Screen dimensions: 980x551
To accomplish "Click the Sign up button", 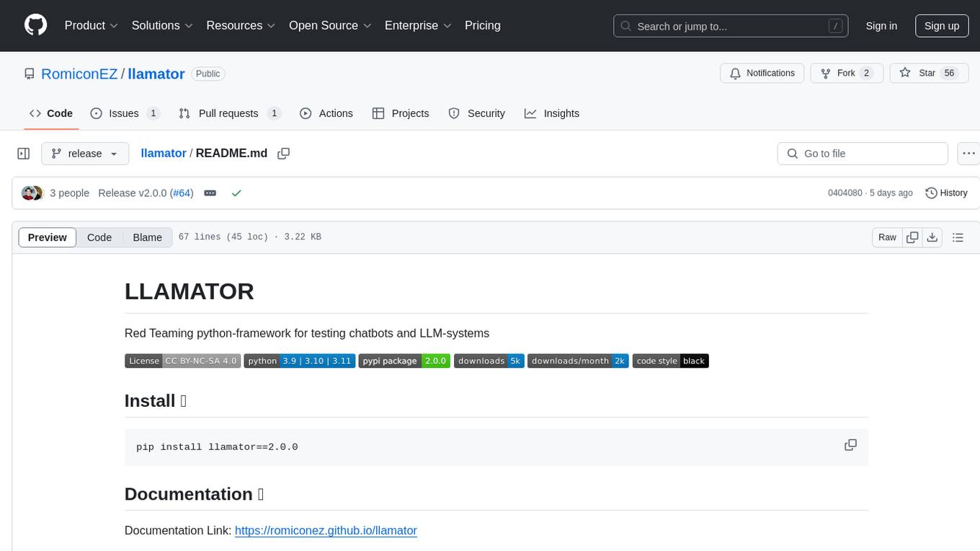I will (942, 26).
